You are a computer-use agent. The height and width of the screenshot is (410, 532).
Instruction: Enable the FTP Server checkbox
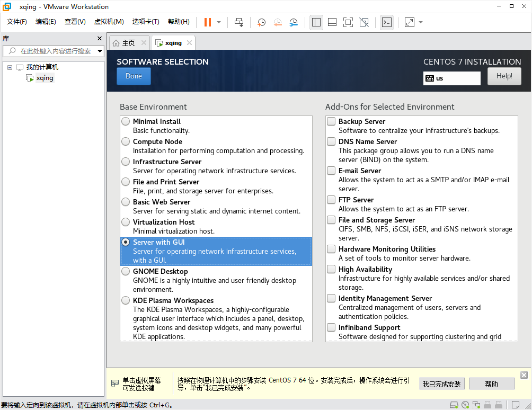pos(331,200)
